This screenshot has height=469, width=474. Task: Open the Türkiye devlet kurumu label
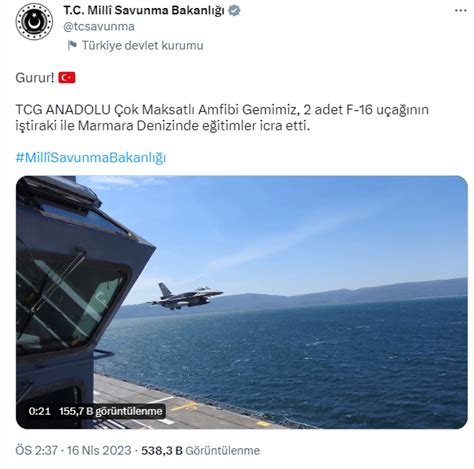(x=142, y=45)
